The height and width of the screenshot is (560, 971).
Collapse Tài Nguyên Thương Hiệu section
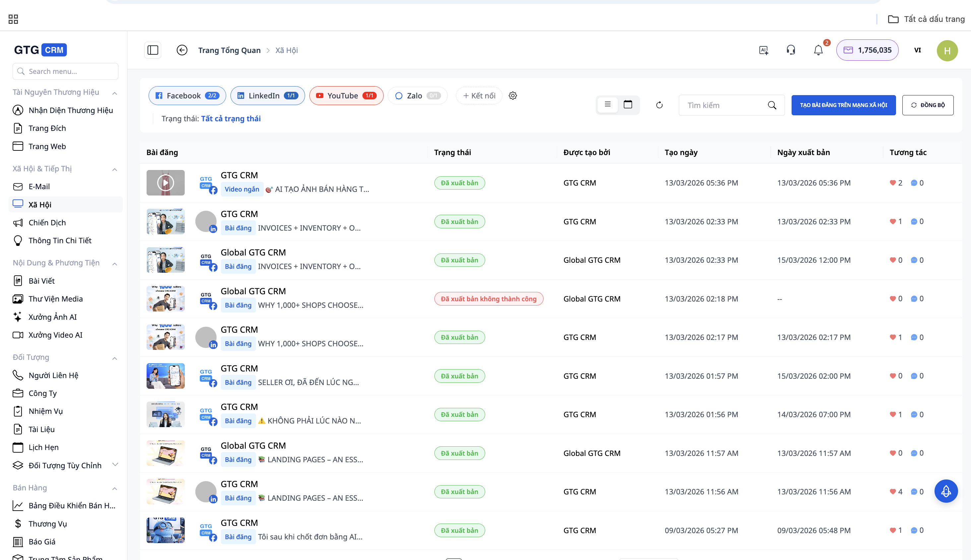click(x=114, y=93)
